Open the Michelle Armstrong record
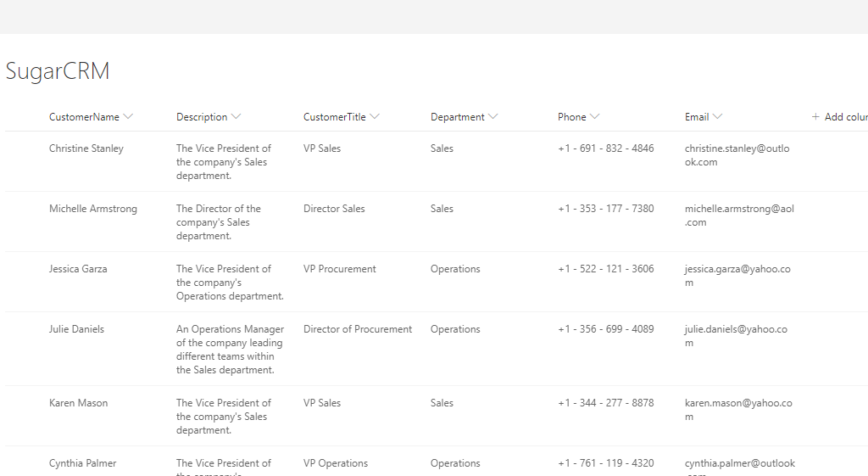 [x=93, y=209]
